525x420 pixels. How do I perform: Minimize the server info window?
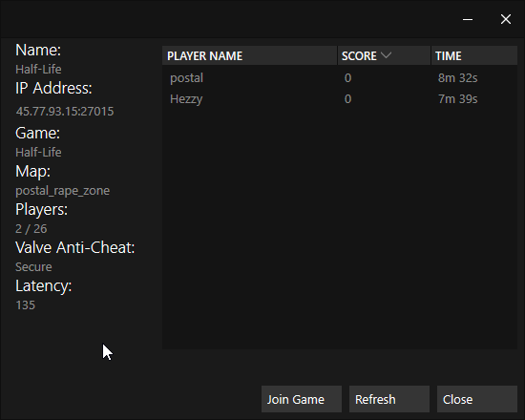(468, 19)
